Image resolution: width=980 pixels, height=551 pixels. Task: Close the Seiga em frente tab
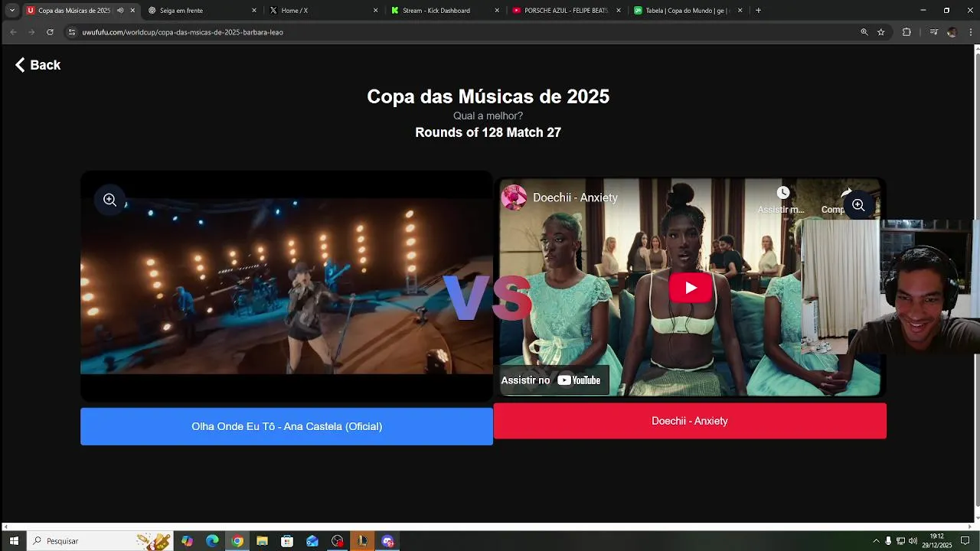pyautogui.click(x=254, y=11)
